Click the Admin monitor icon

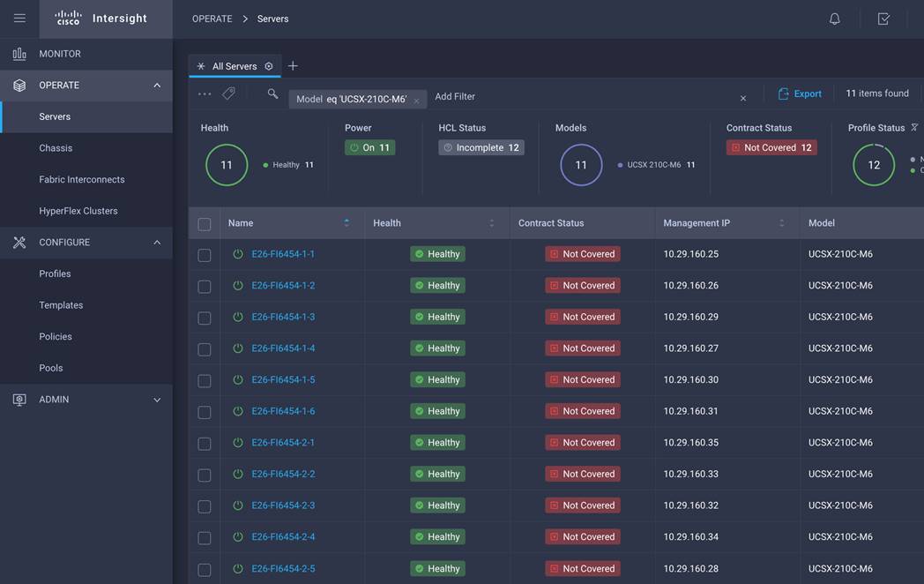(x=19, y=400)
